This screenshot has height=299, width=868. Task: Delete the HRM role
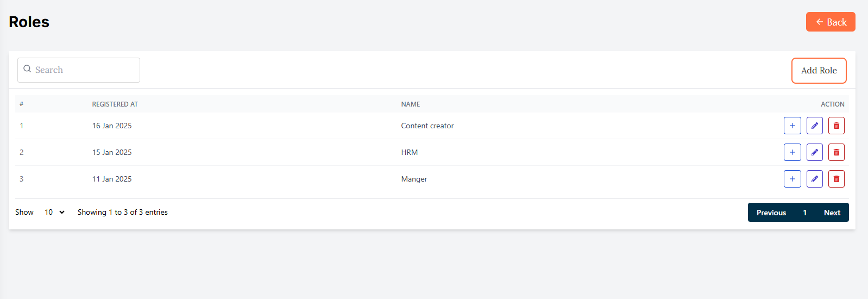[x=836, y=152]
